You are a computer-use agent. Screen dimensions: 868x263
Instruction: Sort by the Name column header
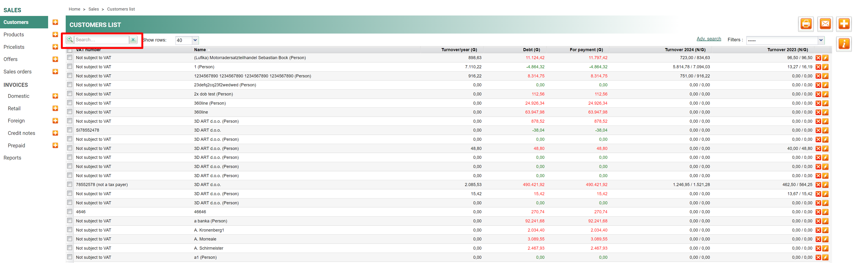[x=200, y=50]
